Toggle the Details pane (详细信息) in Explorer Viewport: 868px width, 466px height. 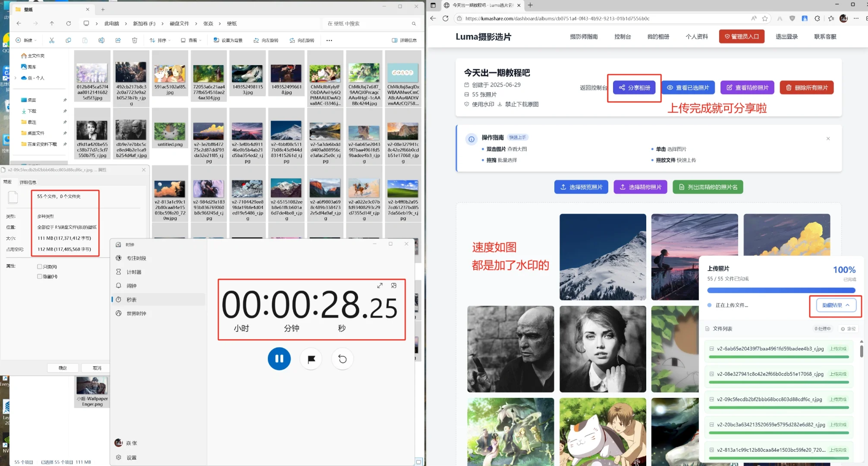point(404,40)
